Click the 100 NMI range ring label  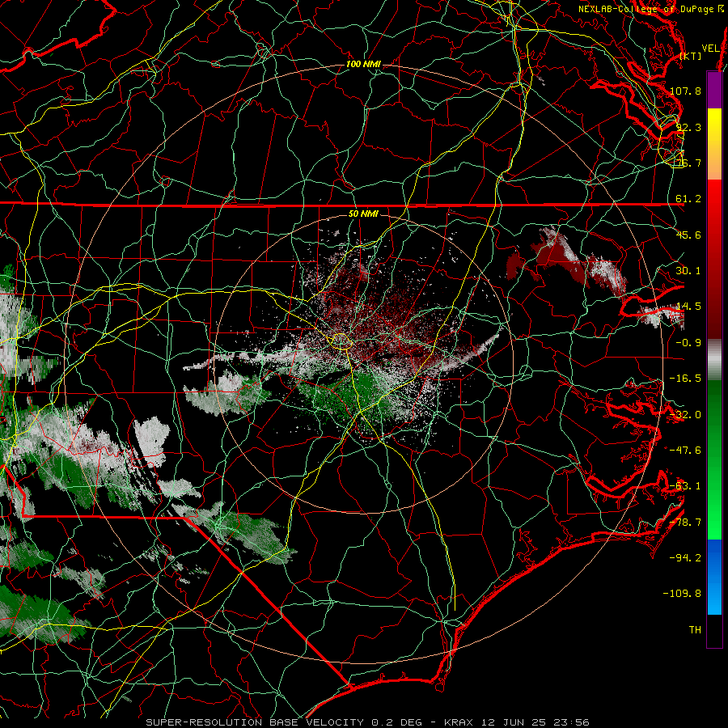click(x=363, y=64)
